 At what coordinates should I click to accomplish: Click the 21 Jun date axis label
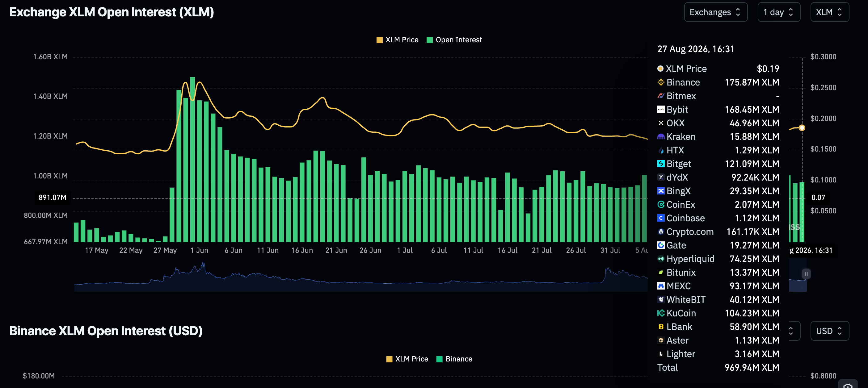pyautogui.click(x=336, y=250)
